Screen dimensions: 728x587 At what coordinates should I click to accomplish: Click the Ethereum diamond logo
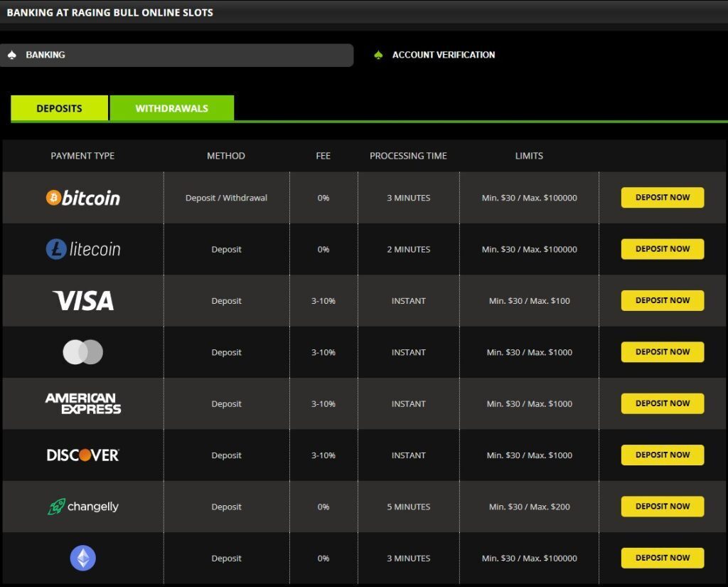(83, 558)
